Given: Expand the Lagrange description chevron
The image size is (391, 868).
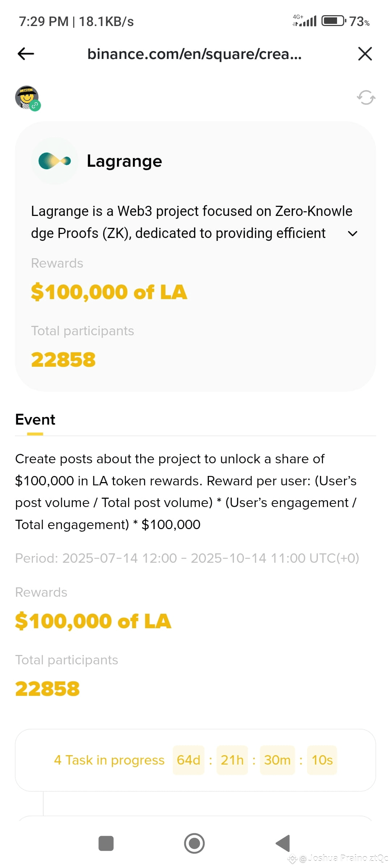Looking at the screenshot, I should (353, 234).
